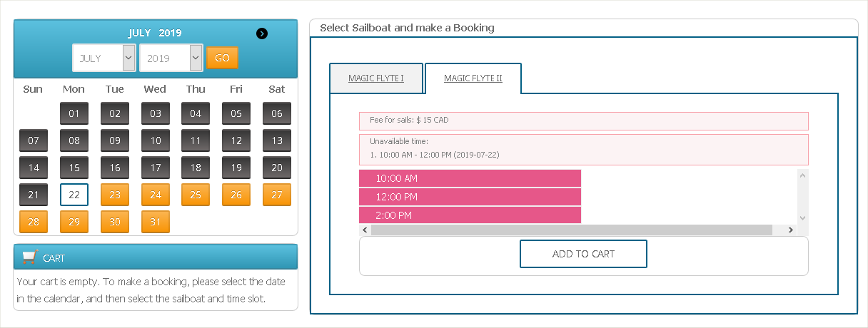Select the Magic Flyte II tab
Screen dimensions: 868x328
point(473,78)
